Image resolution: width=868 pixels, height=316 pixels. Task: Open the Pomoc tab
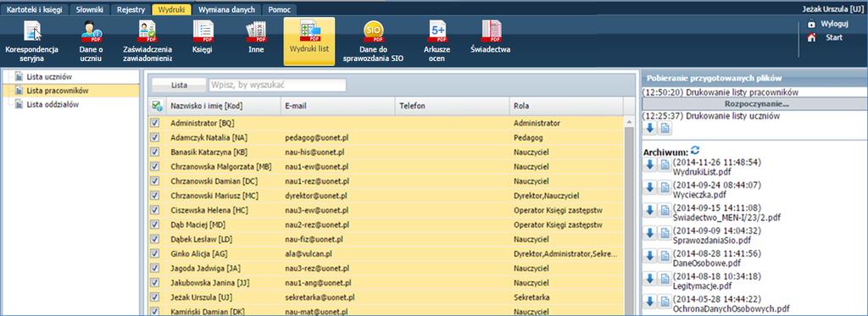tap(280, 9)
